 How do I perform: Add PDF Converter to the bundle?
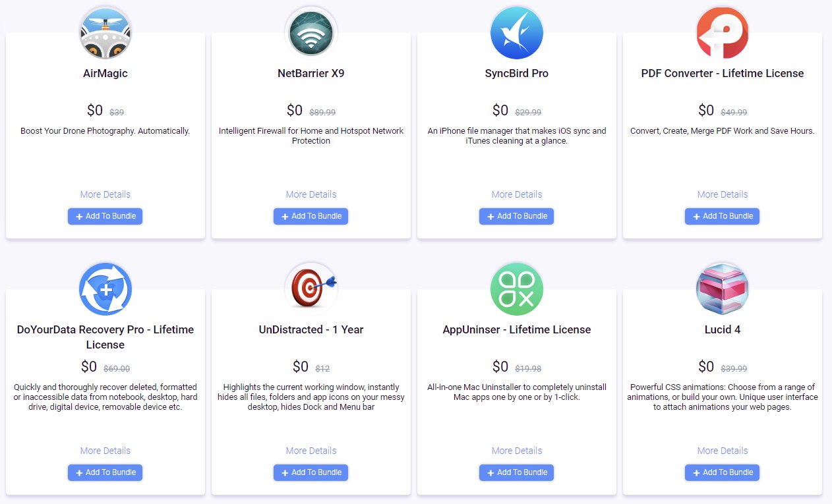(723, 216)
